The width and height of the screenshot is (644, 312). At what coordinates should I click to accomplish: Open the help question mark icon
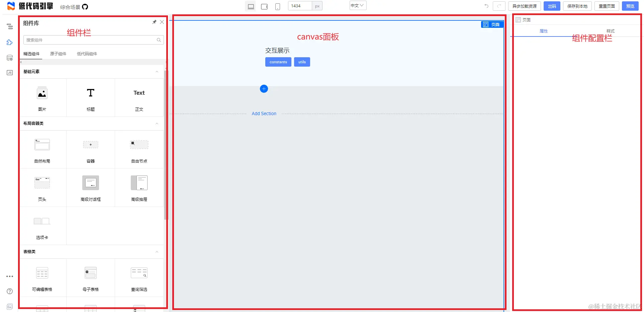pos(9,291)
